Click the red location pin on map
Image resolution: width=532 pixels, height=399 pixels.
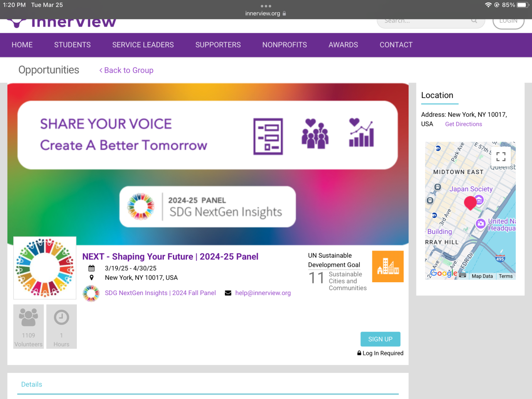point(470,203)
